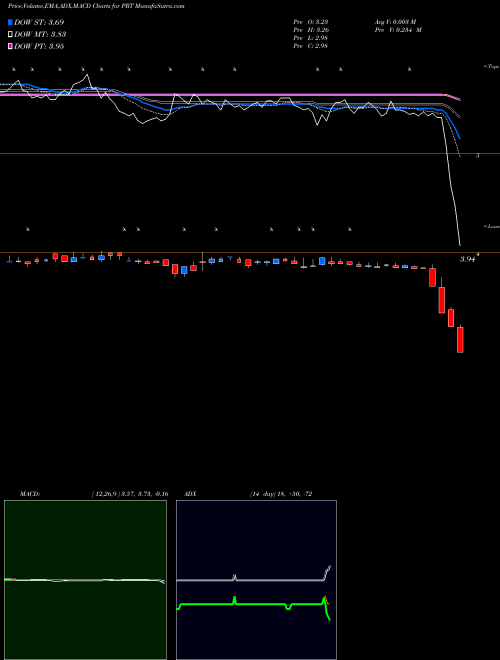Click the blue DOW ST legend swatch
The image size is (500, 660).
tap(11, 22)
